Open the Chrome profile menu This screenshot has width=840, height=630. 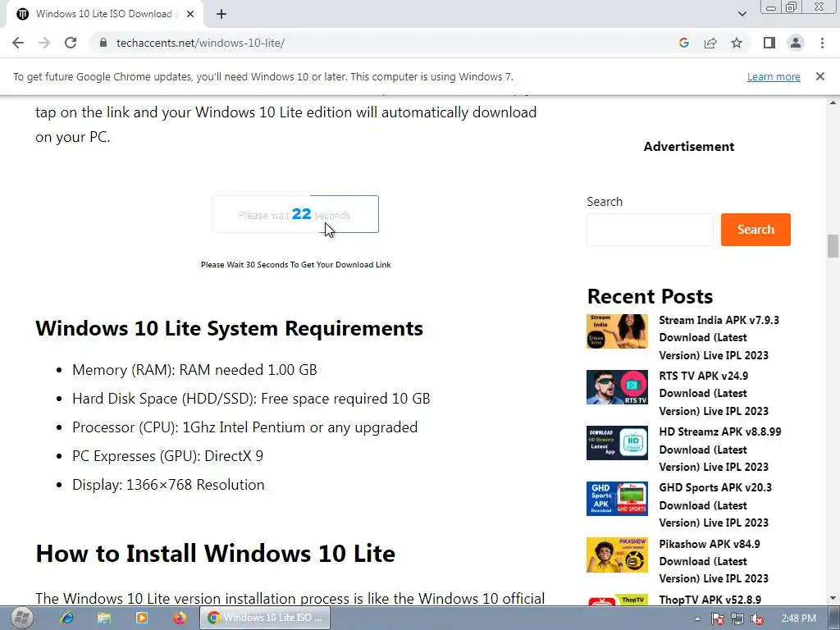(x=796, y=43)
